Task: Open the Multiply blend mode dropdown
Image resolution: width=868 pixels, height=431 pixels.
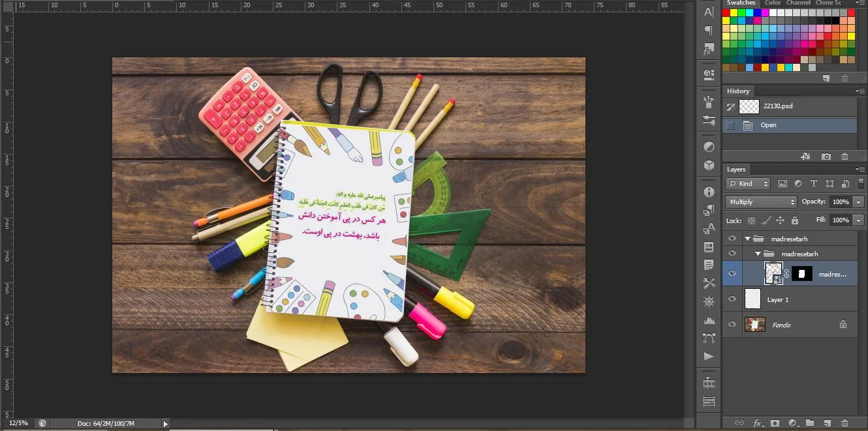Action: pos(762,202)
